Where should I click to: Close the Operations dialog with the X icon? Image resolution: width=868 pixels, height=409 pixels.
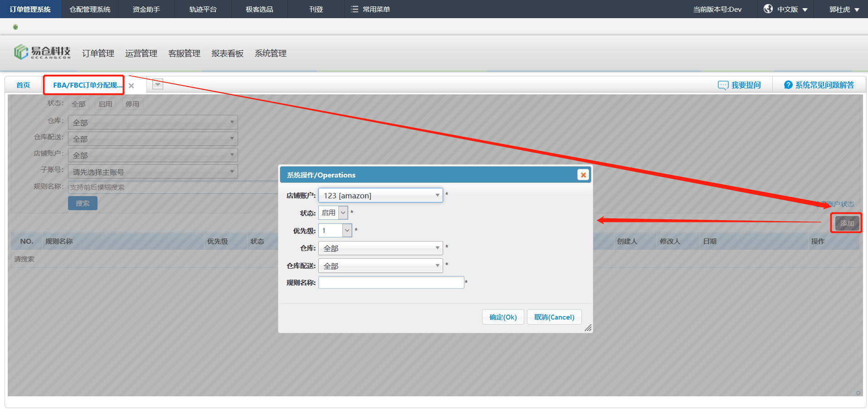coord(583,175)
